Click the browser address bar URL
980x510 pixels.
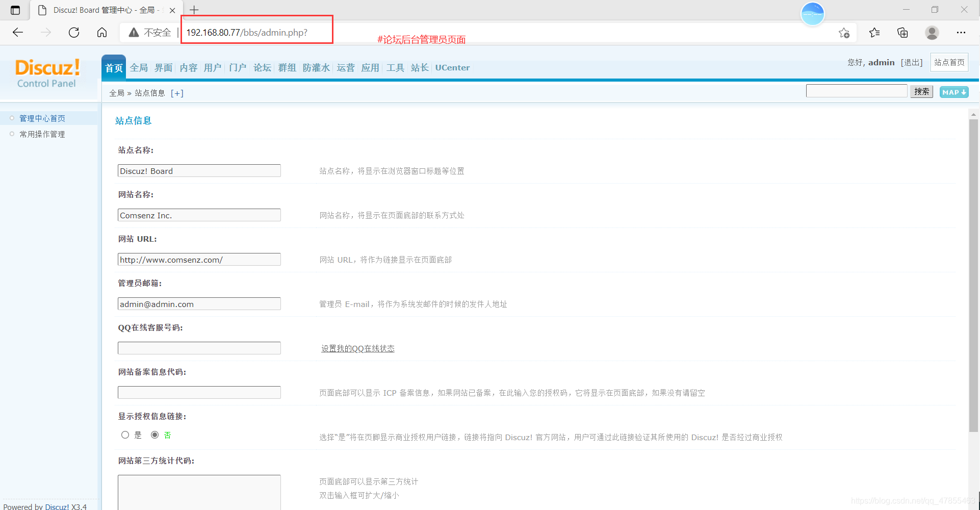pos(247,33)
